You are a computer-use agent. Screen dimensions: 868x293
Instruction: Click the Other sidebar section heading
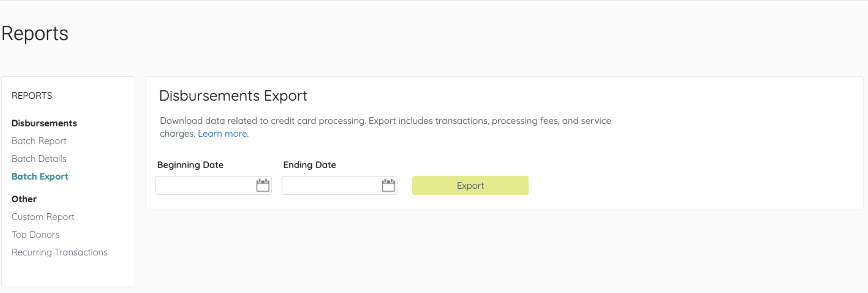(x=24, y=199)
